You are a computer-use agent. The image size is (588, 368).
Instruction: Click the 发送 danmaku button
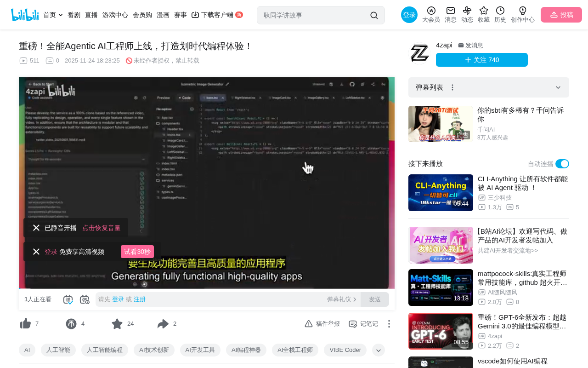(375, 299)
